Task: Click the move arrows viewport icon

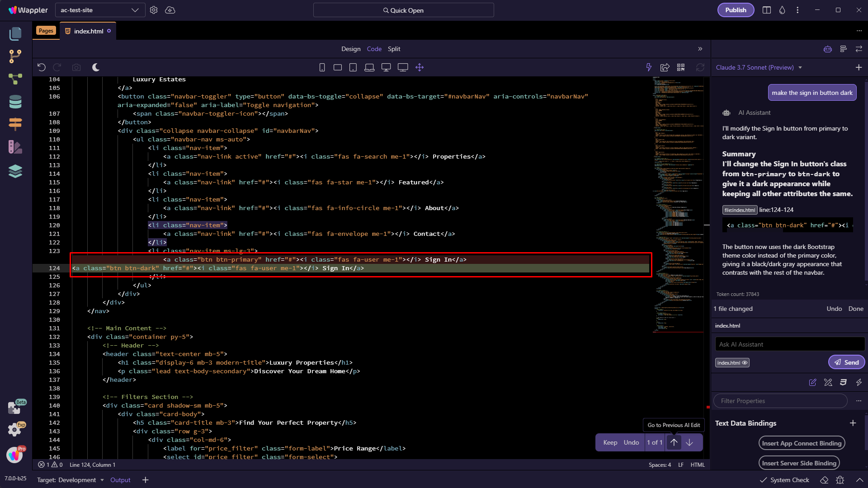Action: (x=420, y=67)
